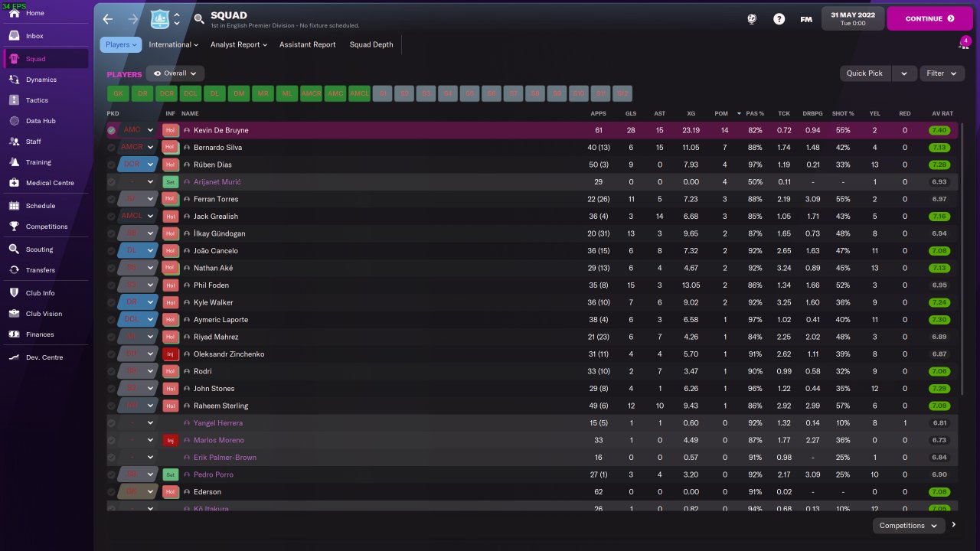Open the Schedule calendar icon

(x=15, y=206)
